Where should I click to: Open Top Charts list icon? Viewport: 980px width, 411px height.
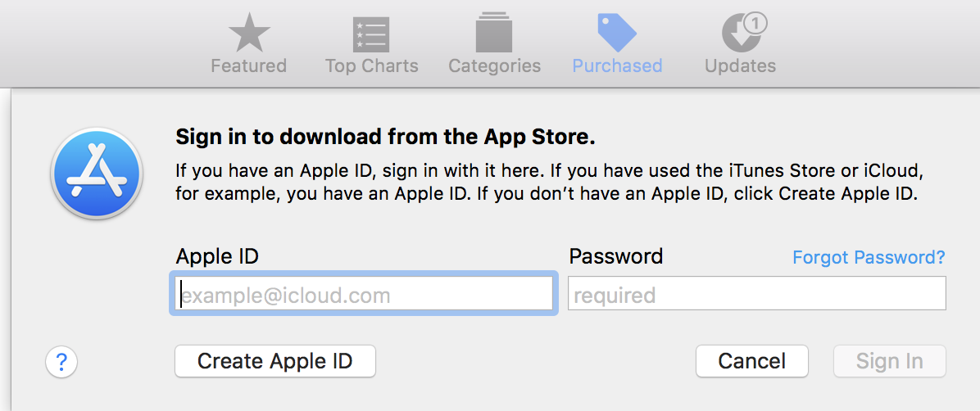371,34
